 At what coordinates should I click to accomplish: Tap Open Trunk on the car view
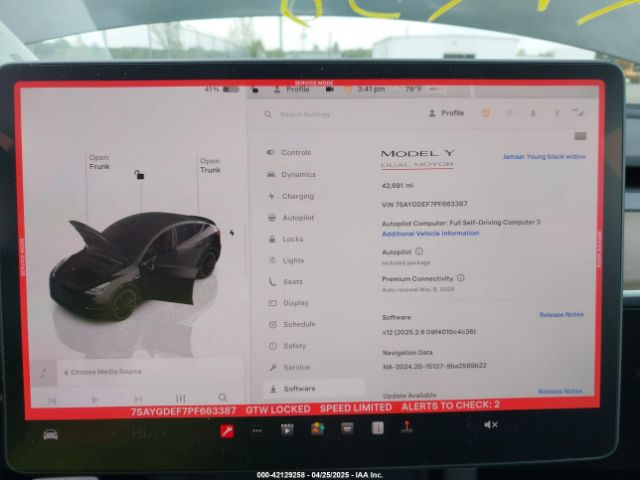click(x=210, y=165)
